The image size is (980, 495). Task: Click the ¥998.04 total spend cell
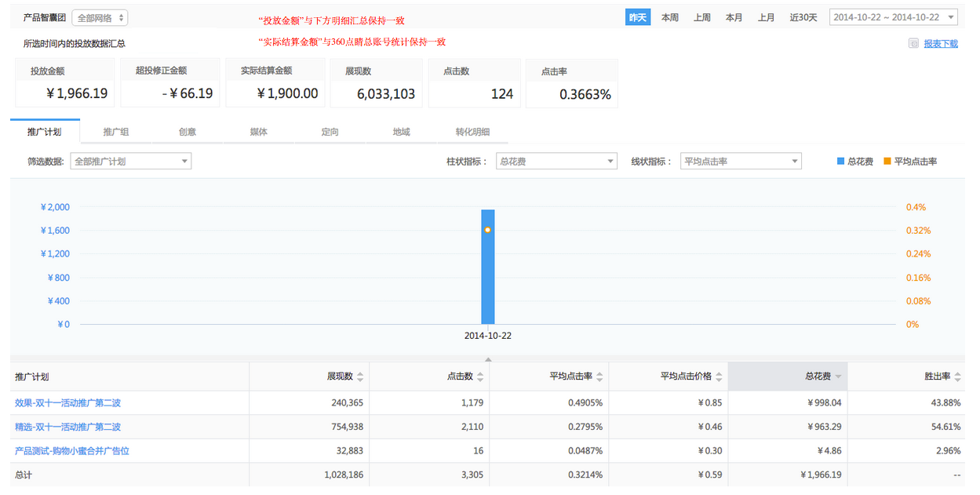click(825, 403)
